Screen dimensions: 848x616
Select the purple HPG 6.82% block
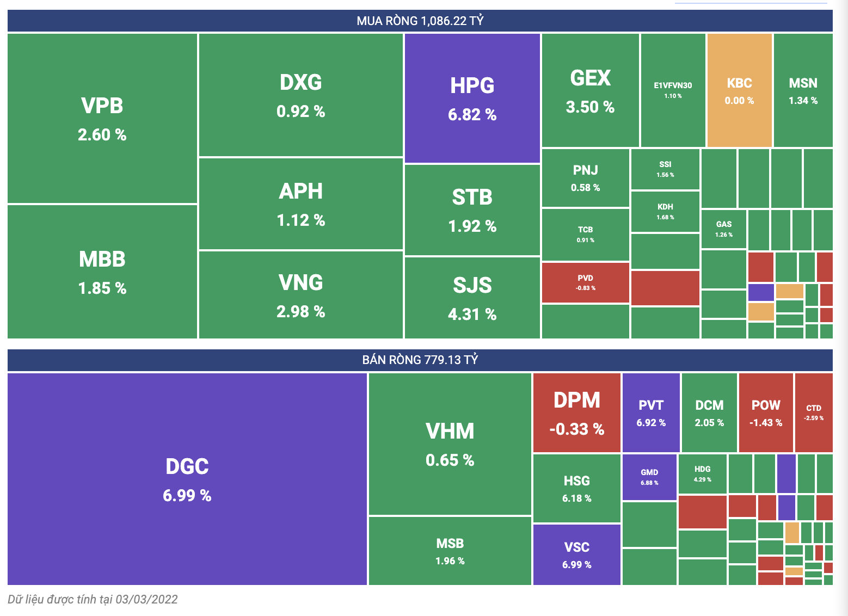click(x=472, y=98)
